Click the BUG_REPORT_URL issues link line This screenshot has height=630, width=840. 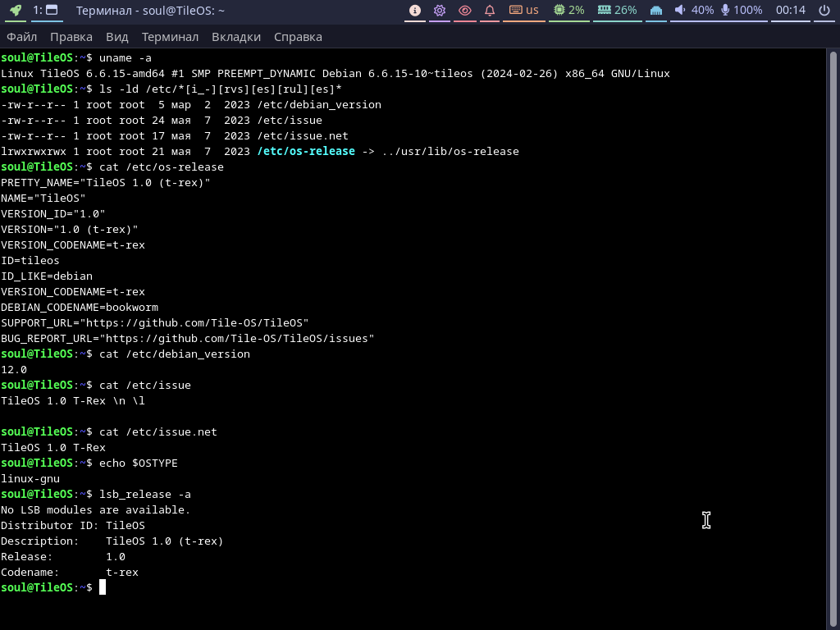(188, 338)
